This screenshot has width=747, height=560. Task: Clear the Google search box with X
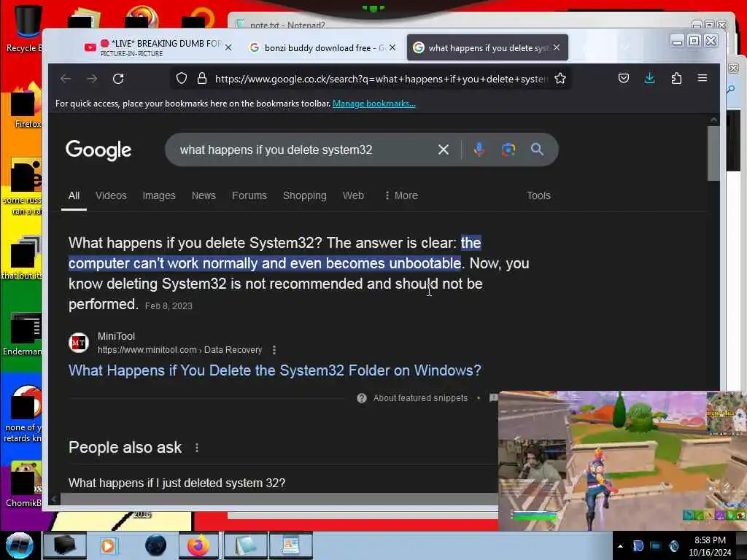(444, 149)
